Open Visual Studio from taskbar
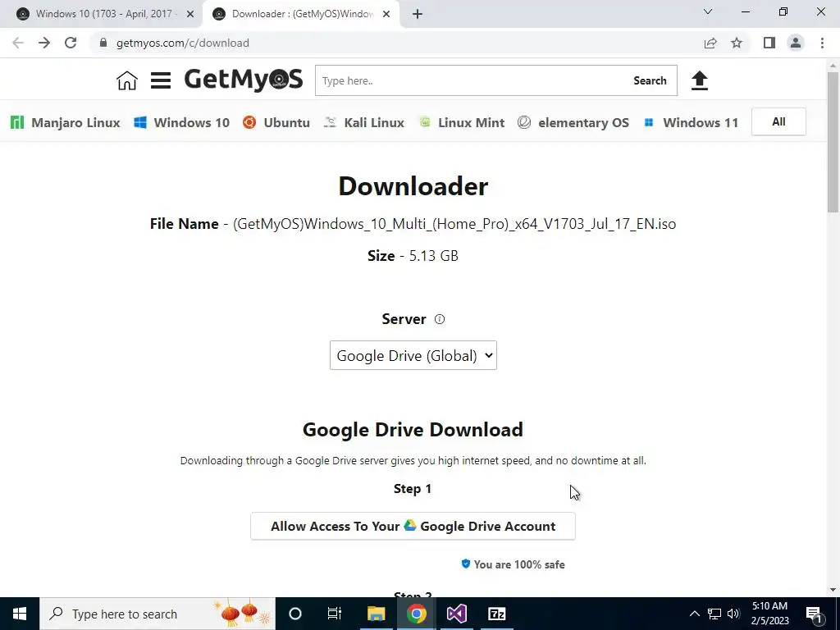This screenshot has height=630, width=840. (x=456, y=614)
